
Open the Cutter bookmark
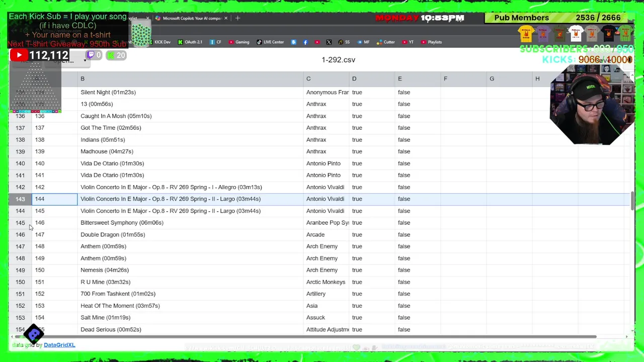[x=386, y=42]
